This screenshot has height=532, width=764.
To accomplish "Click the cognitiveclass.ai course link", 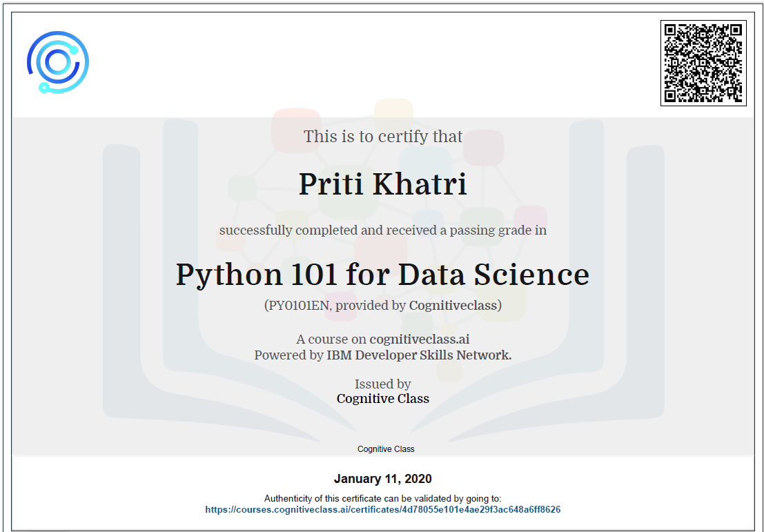I will coord(420,339).
